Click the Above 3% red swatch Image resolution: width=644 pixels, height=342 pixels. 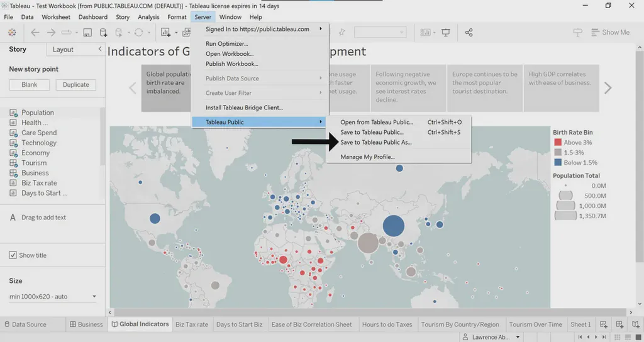tap(558, 143)
